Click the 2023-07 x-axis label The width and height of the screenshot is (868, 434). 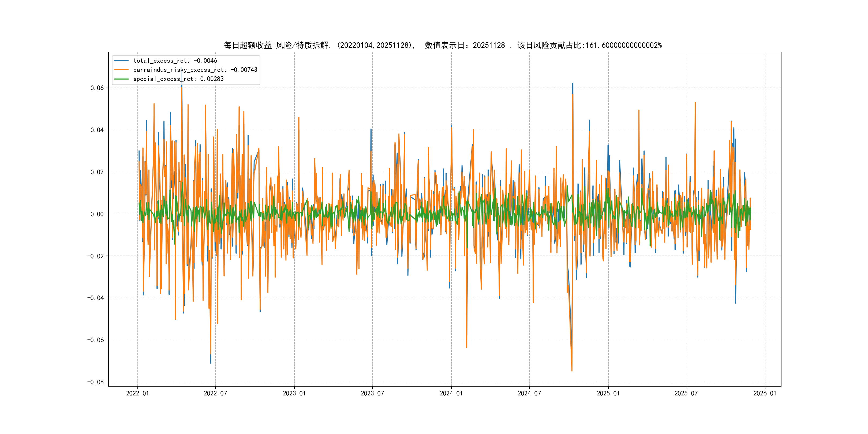point(372,393)
